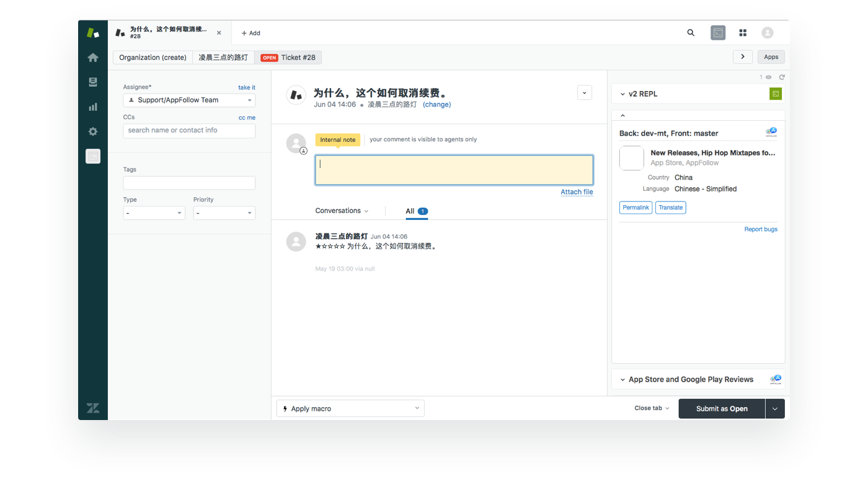Collapse the v2 REPL app panel
Image resolution: width=868 pixels, height=482 pixels.
coord(623,94)
